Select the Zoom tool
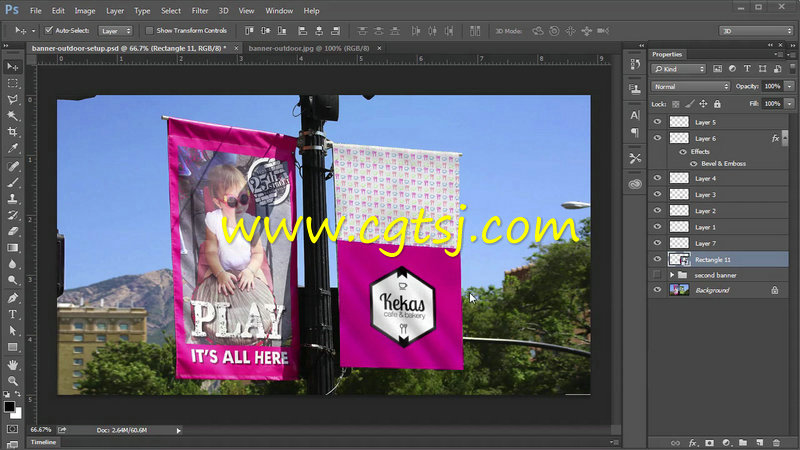 (12, 381)
